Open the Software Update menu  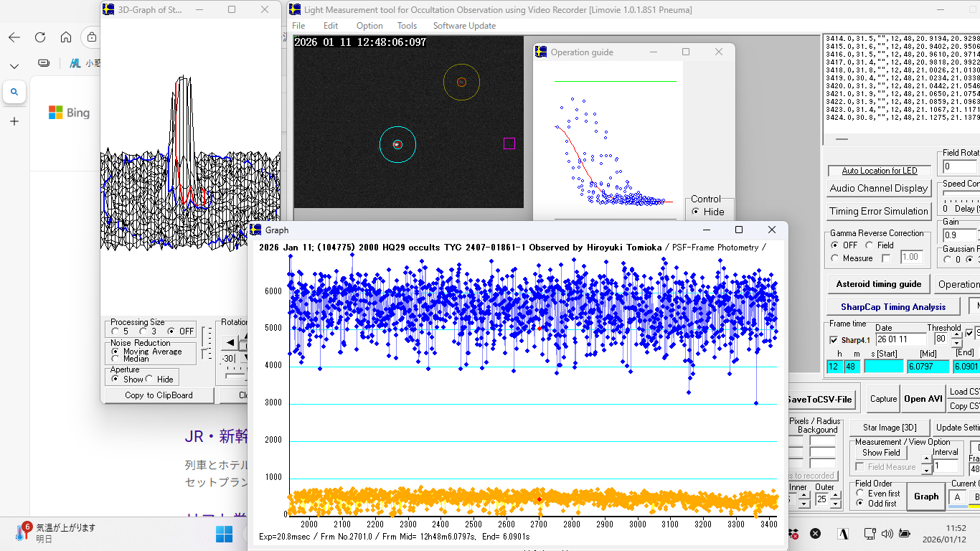(x=464, y=26)
